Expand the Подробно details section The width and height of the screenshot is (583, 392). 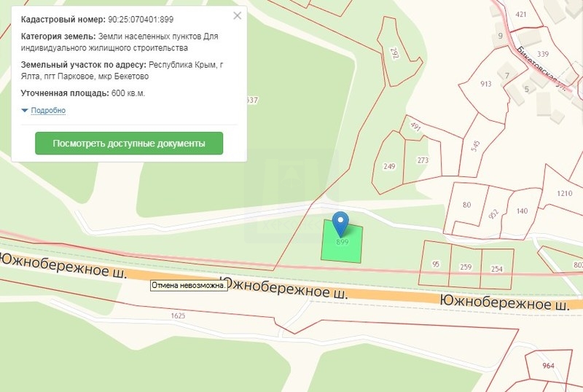click(48, 111)
